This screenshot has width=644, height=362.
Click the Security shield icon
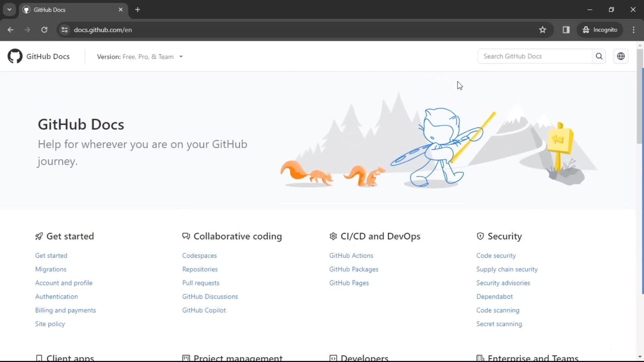480,236
